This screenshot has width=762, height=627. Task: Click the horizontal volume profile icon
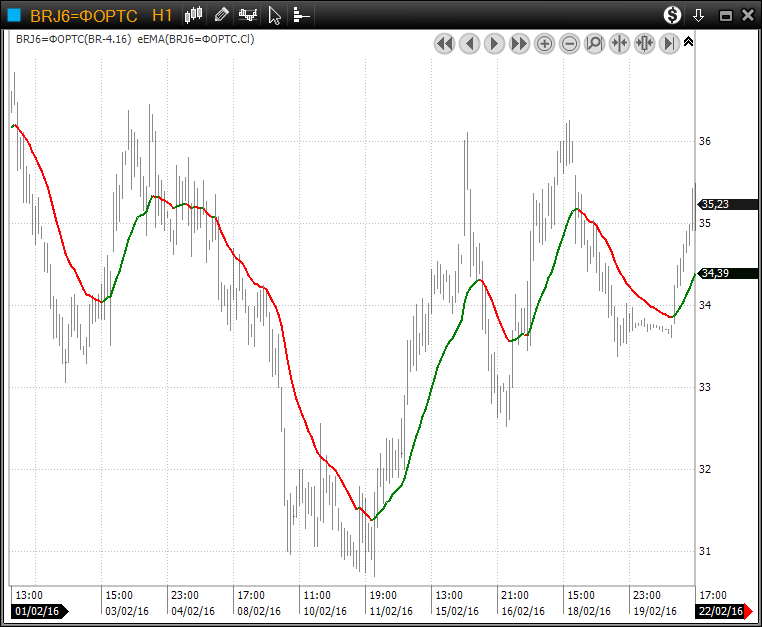[x=301, y=15]
